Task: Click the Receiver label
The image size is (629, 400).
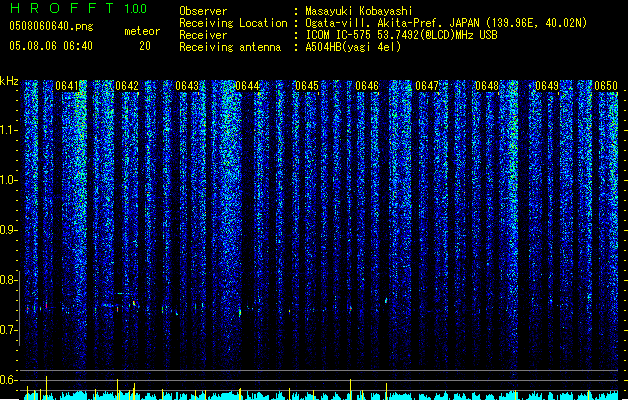Action: click(x=203, y=35)
